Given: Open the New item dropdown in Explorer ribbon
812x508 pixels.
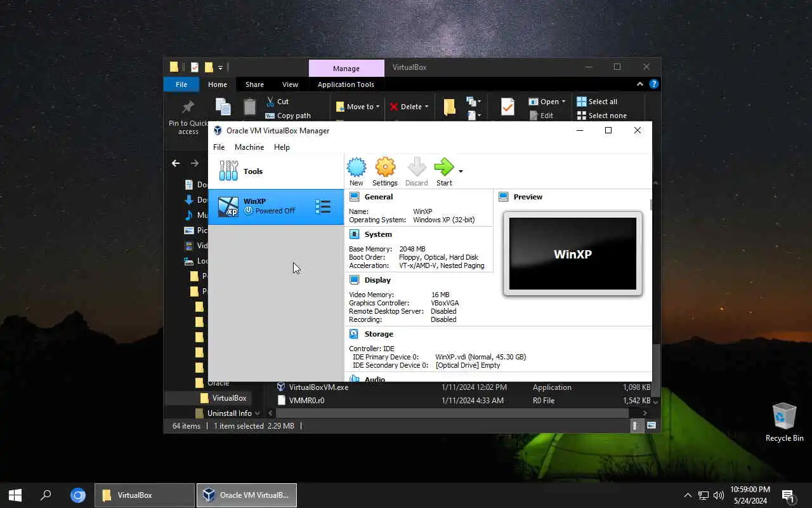Looking at the screenshot, I should tap(474, 102).
